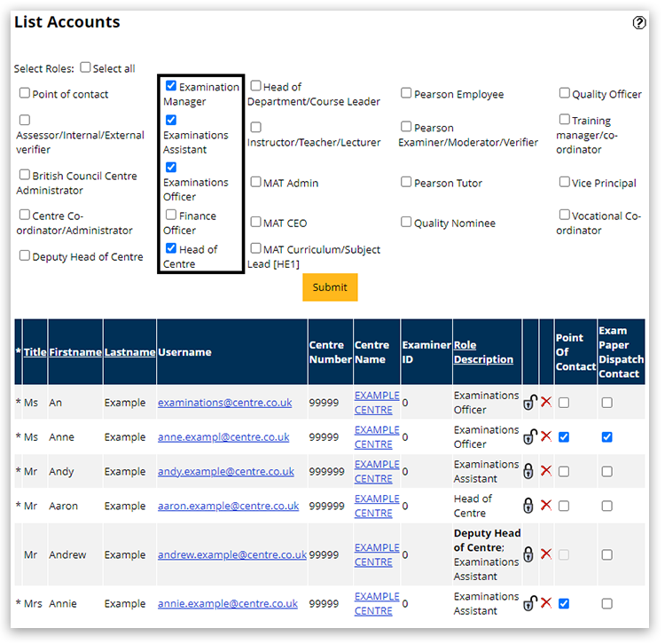Tick the Select all roles checkbox
This screenshot has width=665, height=644.
pyautogui.click(x=86, y=67)
